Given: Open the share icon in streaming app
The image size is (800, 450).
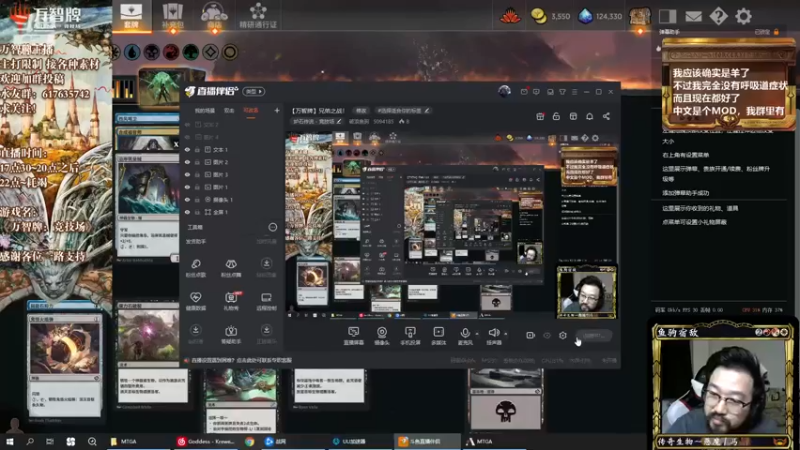Looking at the screenshot, I should (606, 116).
